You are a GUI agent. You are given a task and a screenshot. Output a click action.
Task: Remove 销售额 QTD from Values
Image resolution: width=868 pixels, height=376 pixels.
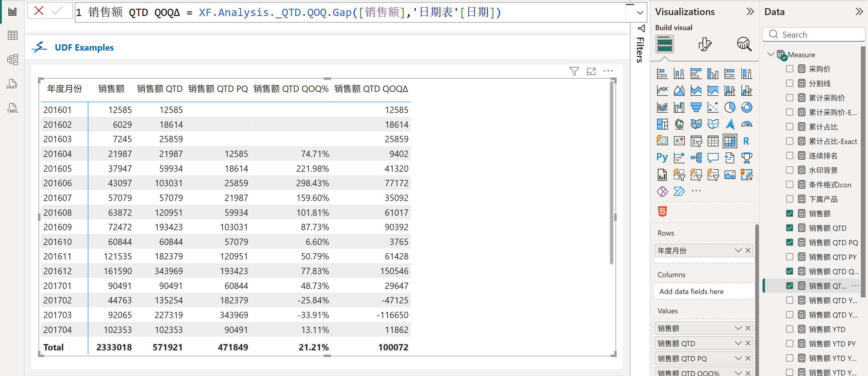748,343
